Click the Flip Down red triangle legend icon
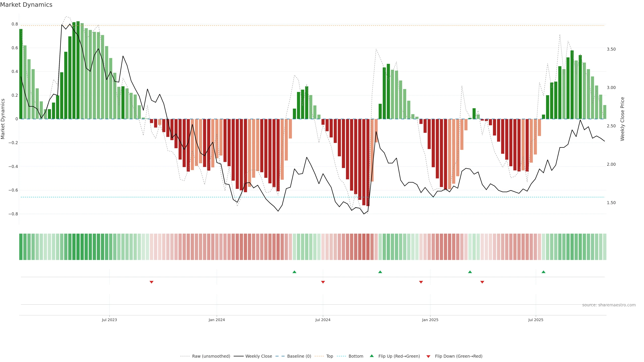This screenshot has height=362, width=644. [x=428, y=356]
